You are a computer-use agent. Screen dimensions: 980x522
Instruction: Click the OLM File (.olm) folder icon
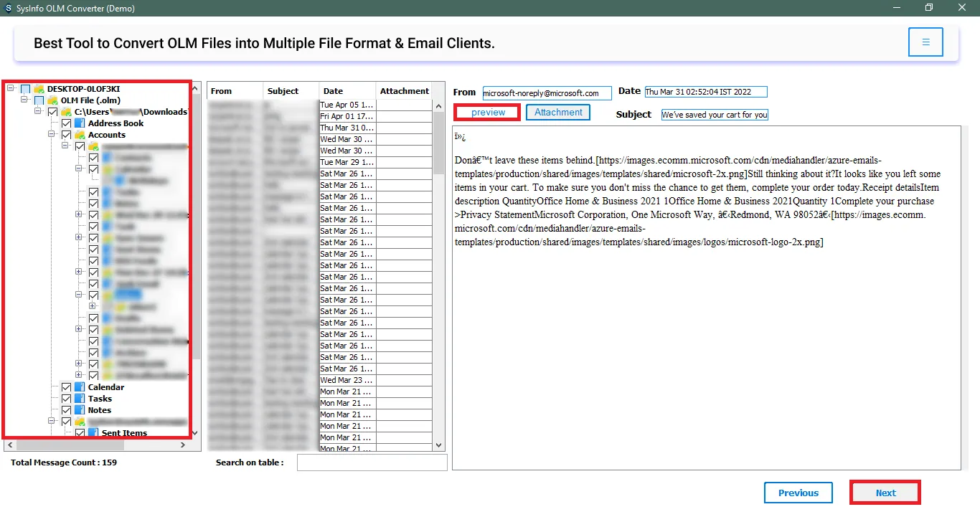pyautogui.click(x=52, y=100)
